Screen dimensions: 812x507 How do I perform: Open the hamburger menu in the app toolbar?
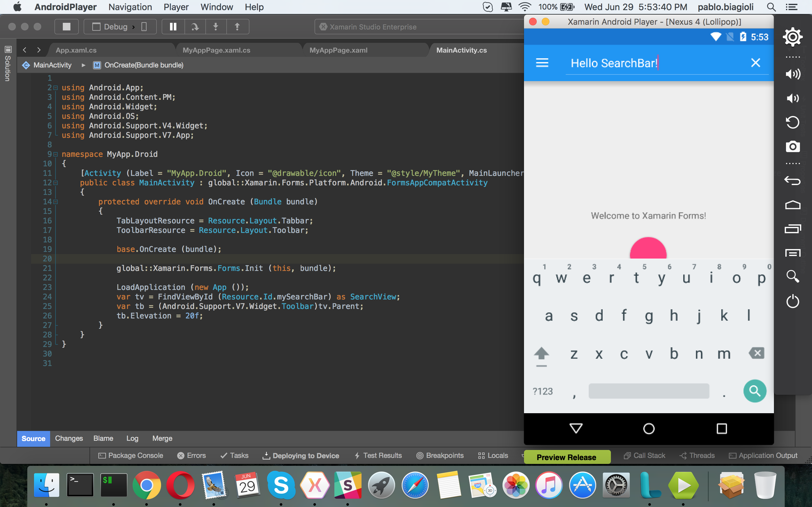pyautogui.click(x=542, y=63)
